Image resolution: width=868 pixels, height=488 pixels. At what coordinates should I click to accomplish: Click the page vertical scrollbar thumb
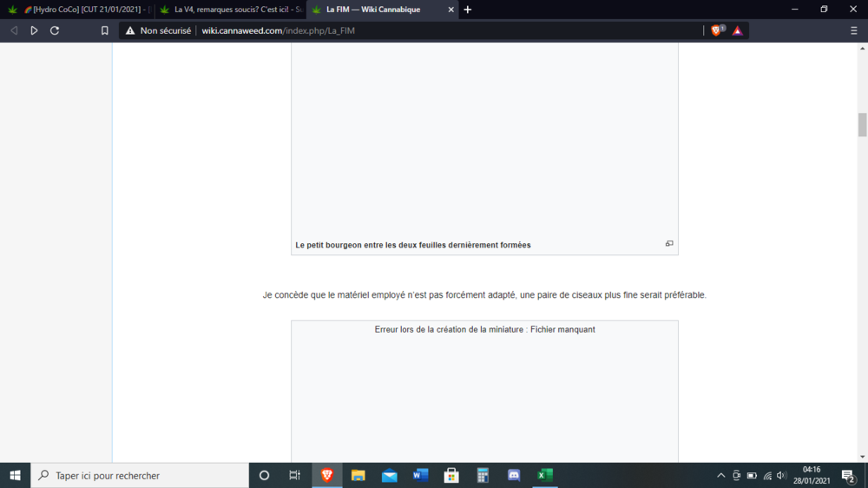click(x=862, y=124)
